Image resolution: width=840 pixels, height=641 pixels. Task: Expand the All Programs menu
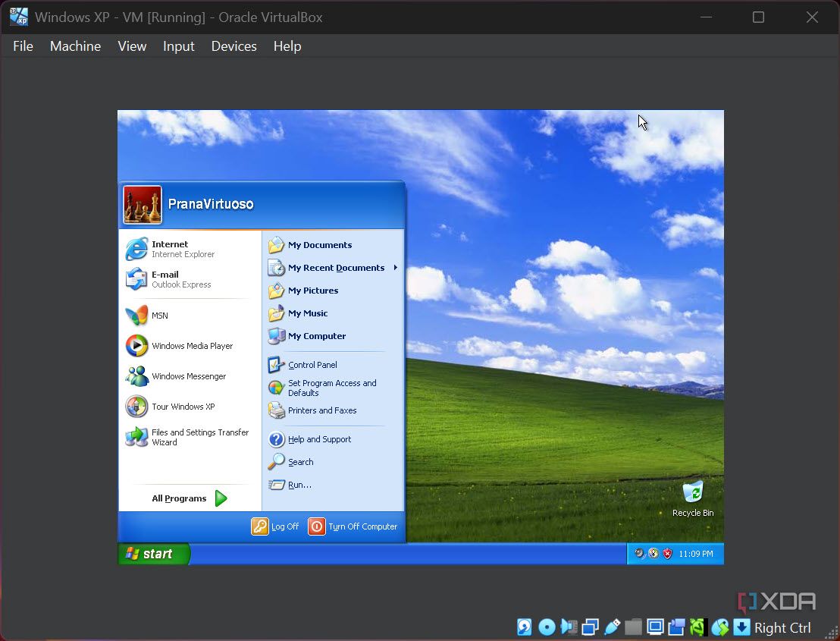(x=179, y=498)
